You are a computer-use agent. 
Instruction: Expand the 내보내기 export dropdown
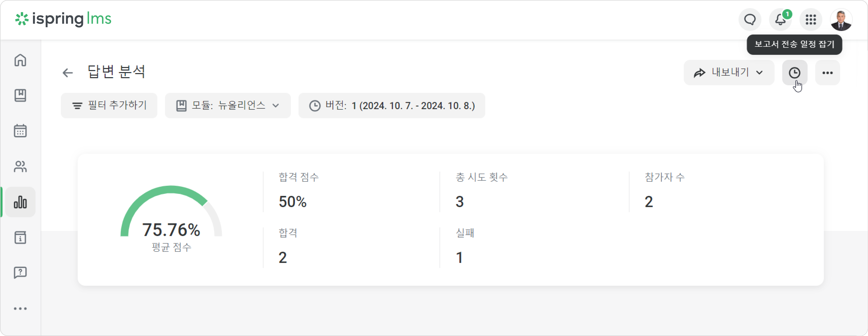[x=729, y=73]
